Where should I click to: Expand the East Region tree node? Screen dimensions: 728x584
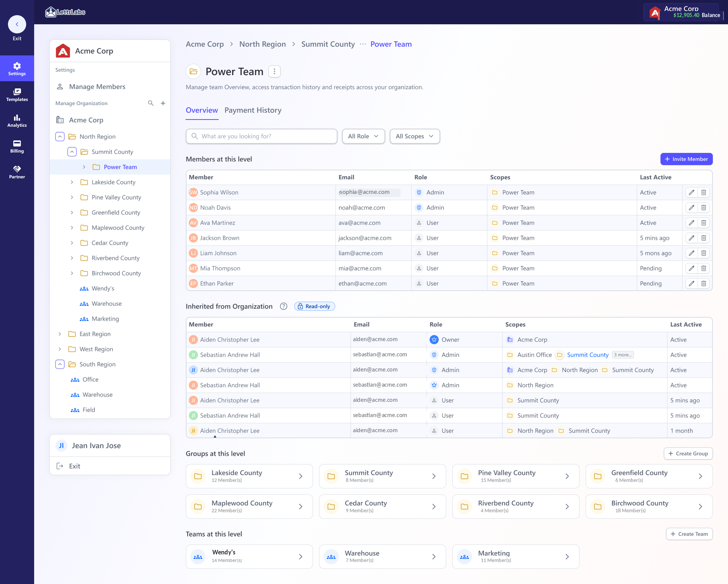pyautogui.click(x=60, y=334)
